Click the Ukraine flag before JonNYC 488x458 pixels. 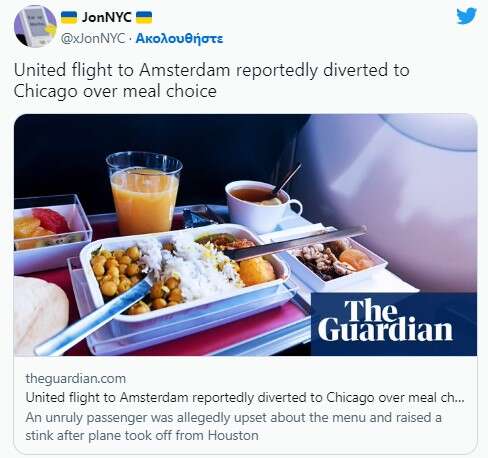click(x=69, y=17)
